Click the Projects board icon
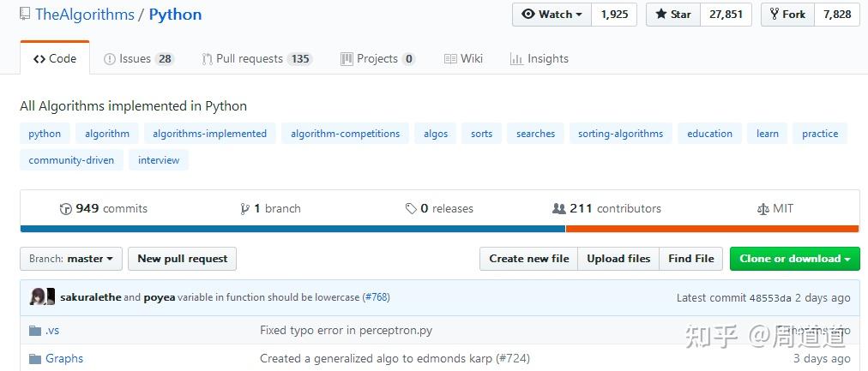The width and height of the screenshot is (868, 371). tap(347, 58)
